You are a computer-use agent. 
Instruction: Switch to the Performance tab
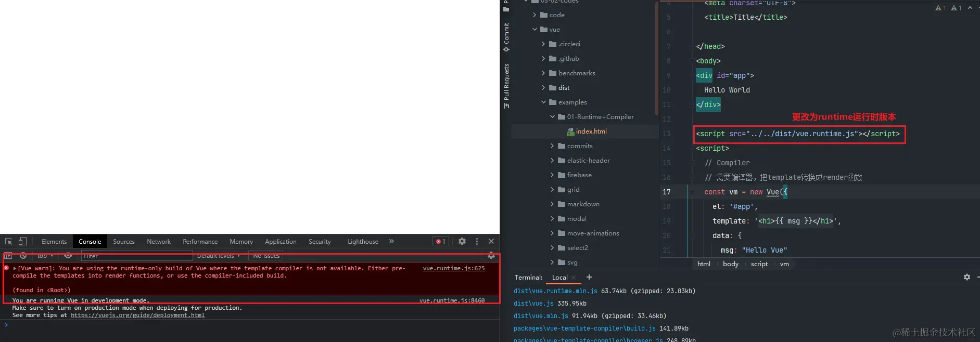click(200, 242)
